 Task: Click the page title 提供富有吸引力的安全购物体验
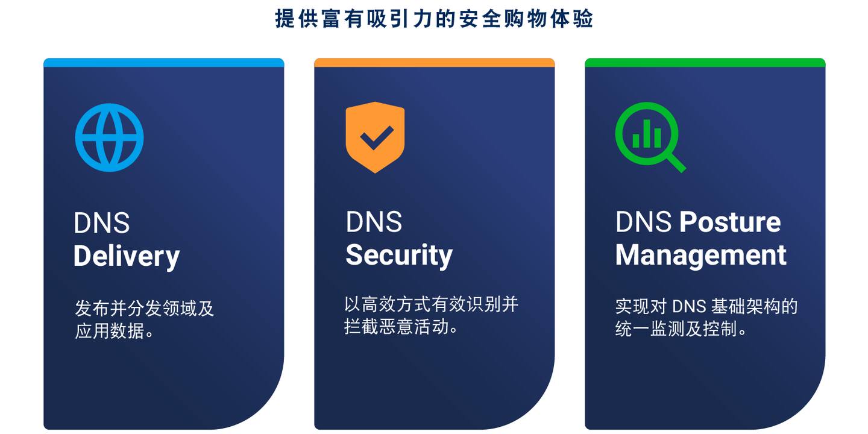pyautogui.click(x=434, y=19)
